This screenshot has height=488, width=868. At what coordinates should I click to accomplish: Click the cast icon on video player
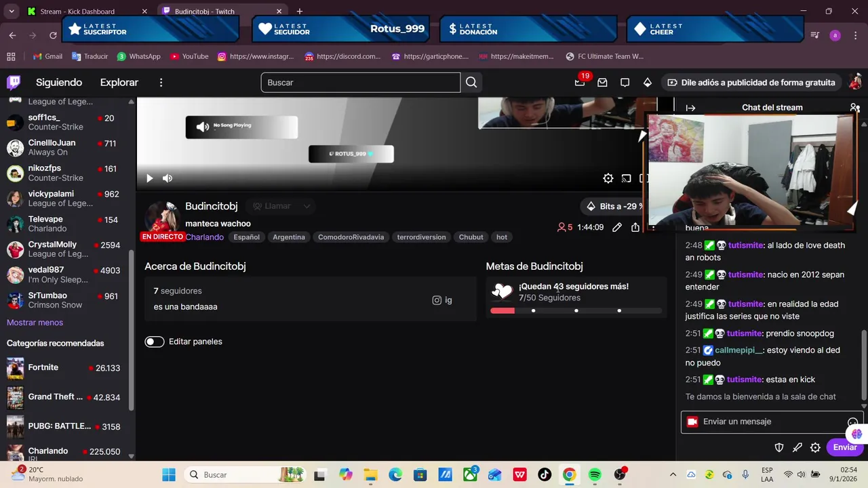coord(627,178)
